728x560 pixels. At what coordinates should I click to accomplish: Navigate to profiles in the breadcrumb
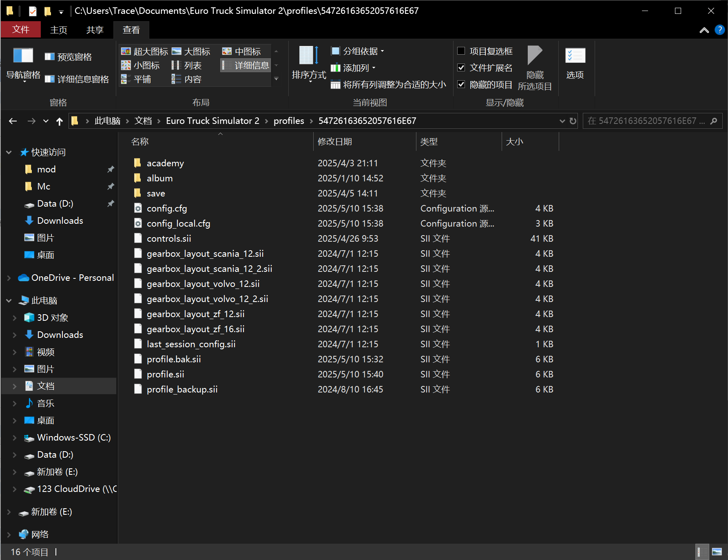click(289, 121)
